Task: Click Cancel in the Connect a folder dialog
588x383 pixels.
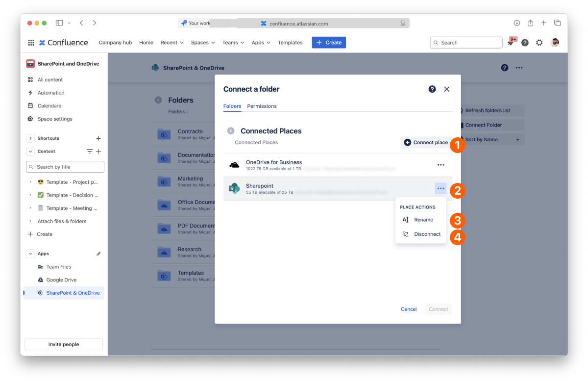Action: coord(409,309)
